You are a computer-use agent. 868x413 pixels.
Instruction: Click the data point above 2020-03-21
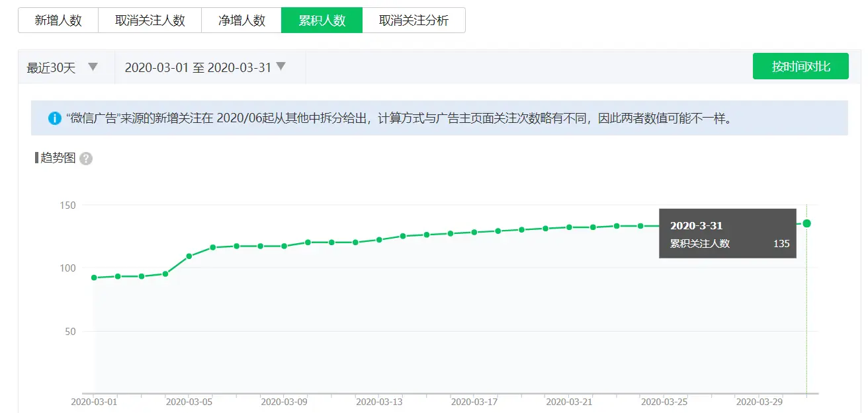pyautogui.click(x=569, y=227)
